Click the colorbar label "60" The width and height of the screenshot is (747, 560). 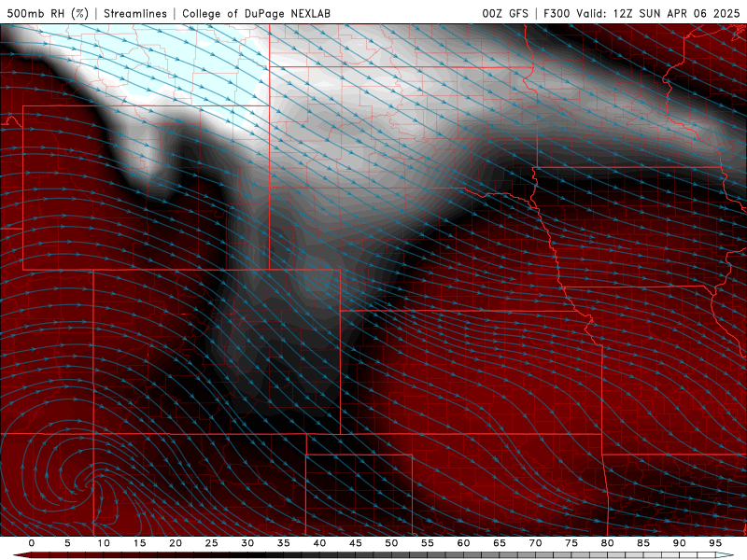(x=463, y=543)
